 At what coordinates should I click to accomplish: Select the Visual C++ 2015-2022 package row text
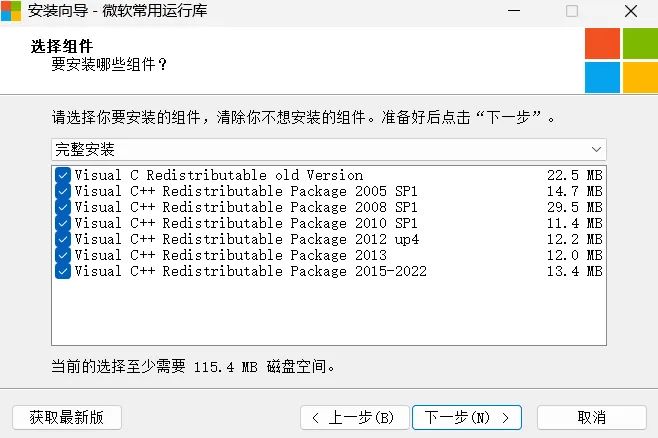point(250,271)
